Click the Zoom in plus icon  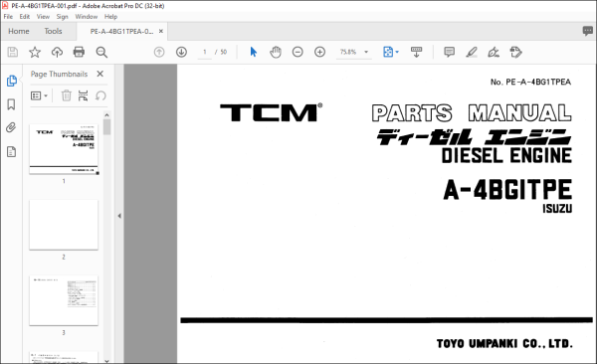[x=319, y=52]
